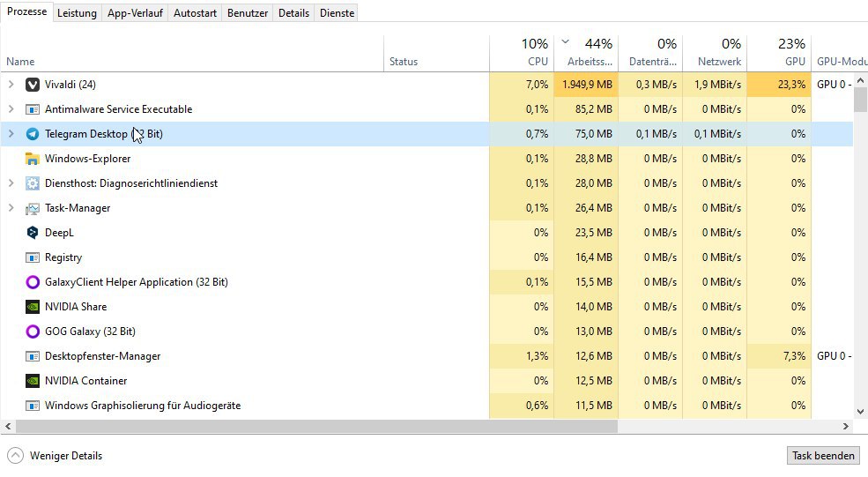Switch to the Dienste tab
The height and width of the screenshot is (477, 868).
pyautogui.click(x=337, y=13)
